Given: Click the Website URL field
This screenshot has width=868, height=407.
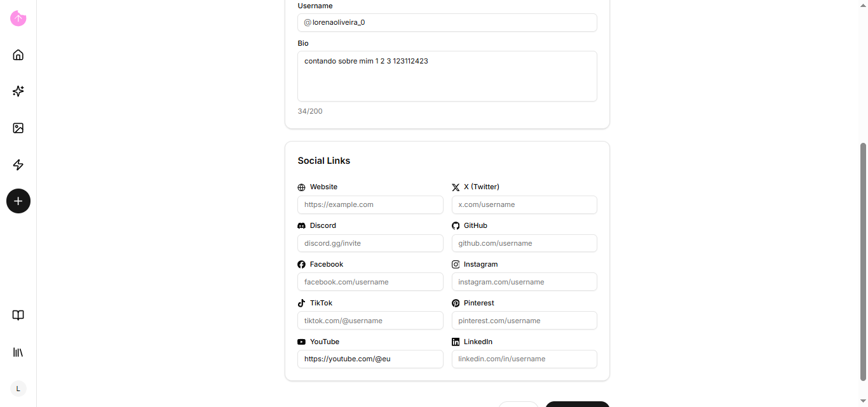Looking at the screenshot, I should 370,204.
